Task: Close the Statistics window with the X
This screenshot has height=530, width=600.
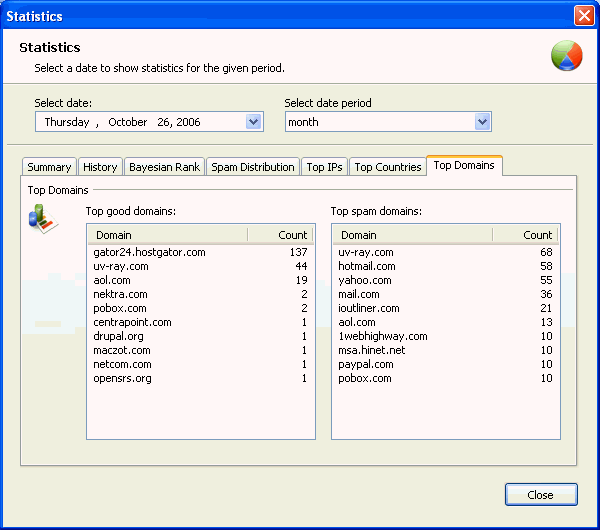Action: pos(584,16)
